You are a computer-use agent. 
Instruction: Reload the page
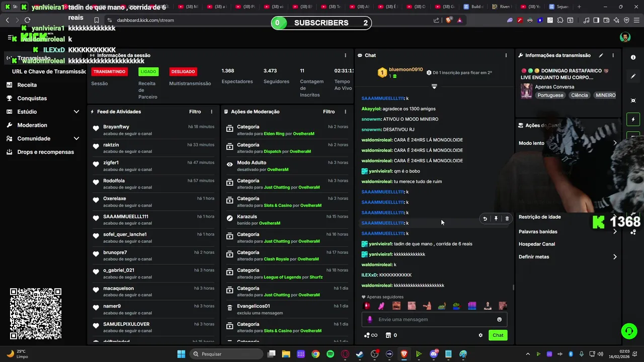27,20
